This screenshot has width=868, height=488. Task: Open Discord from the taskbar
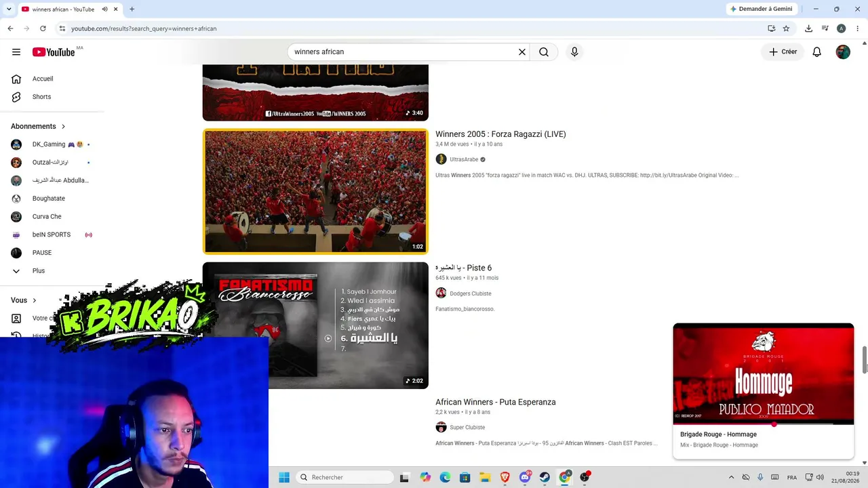[x=525, y=477]
